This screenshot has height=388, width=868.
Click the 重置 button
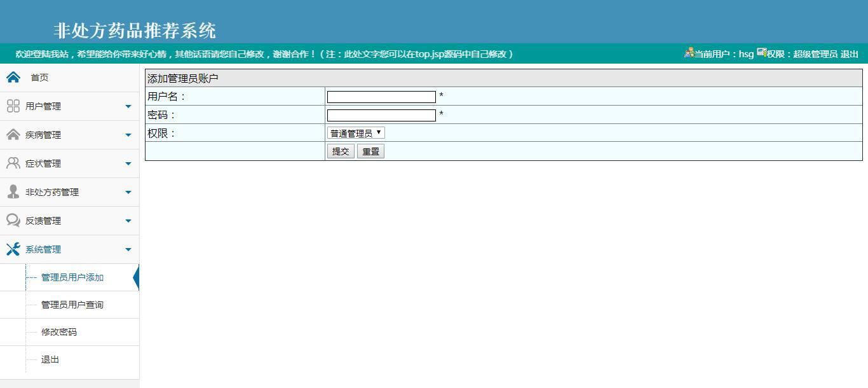pos(370,151)
